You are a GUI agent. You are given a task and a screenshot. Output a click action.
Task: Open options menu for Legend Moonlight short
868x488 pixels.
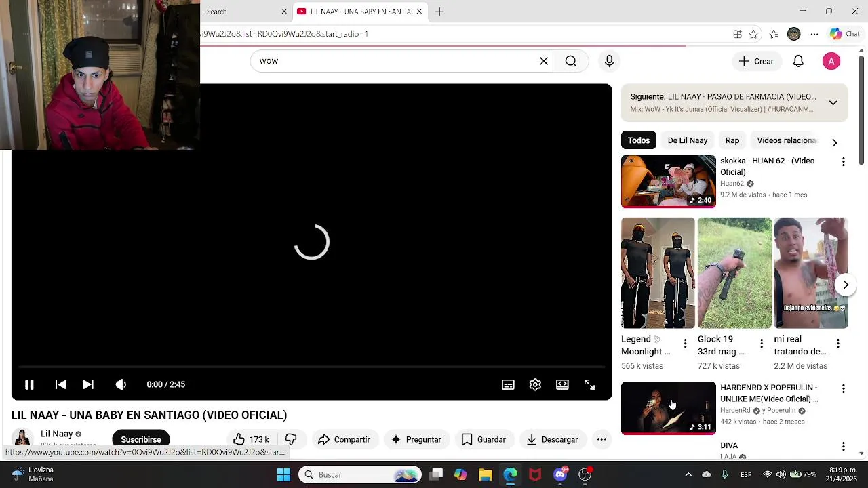tap(685, 344)
